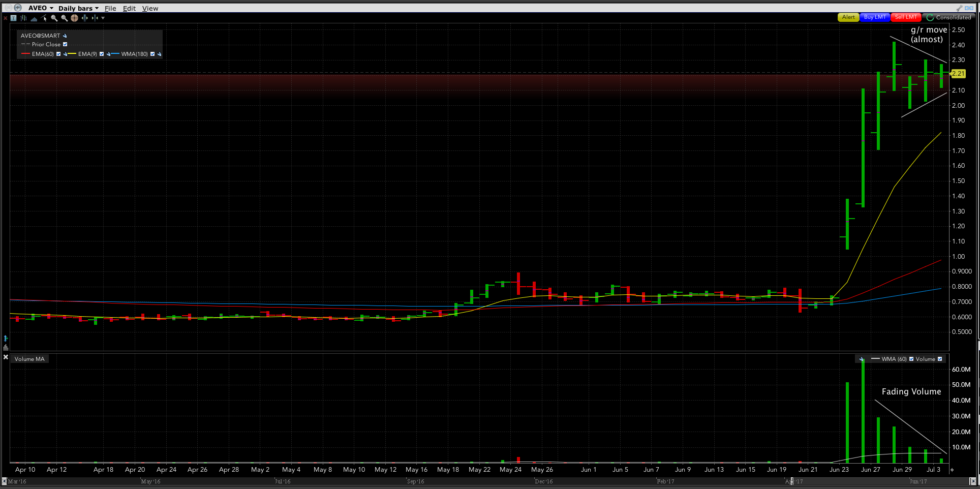Toggle the WMA(180) visibility checkbox
This screenshot has width=980, height=489.
152,54
